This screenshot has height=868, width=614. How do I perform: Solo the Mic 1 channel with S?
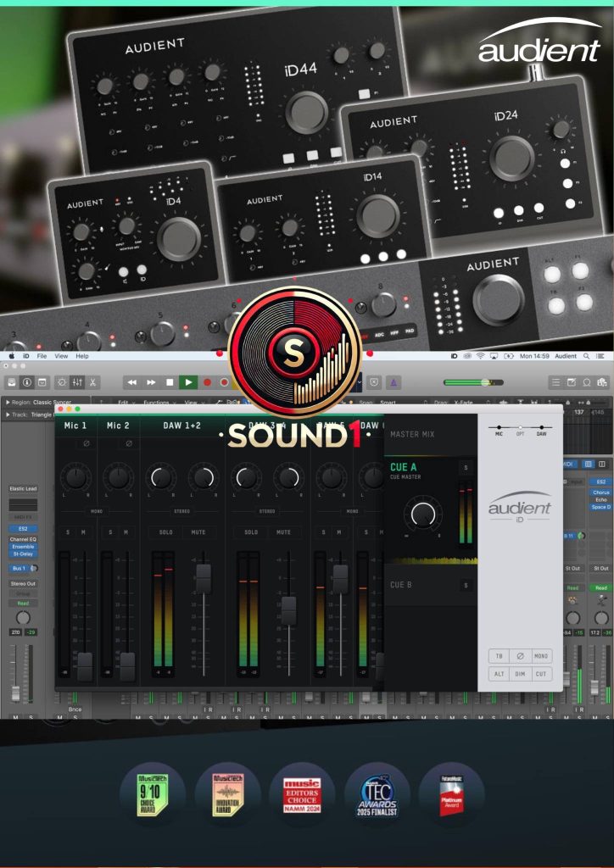click(68, 532)
